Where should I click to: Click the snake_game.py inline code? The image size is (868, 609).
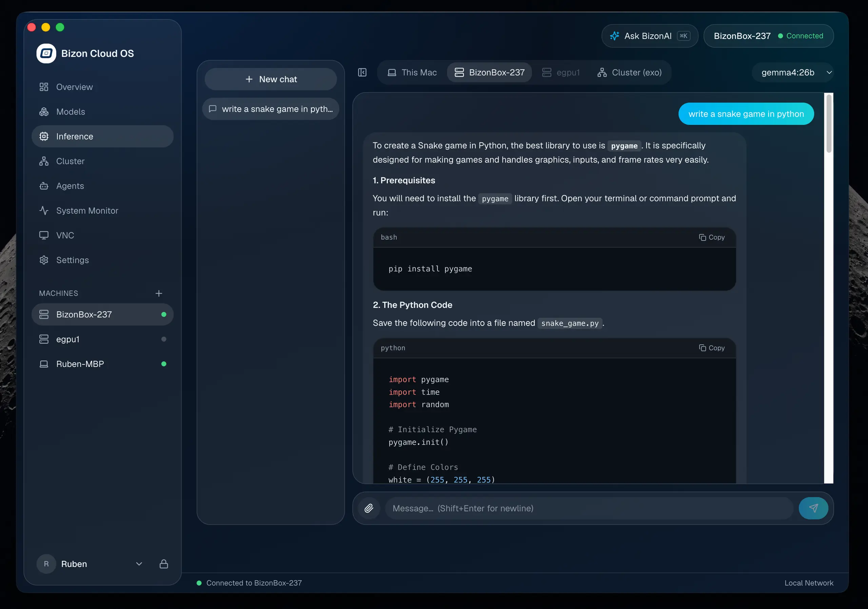(570, 323)
